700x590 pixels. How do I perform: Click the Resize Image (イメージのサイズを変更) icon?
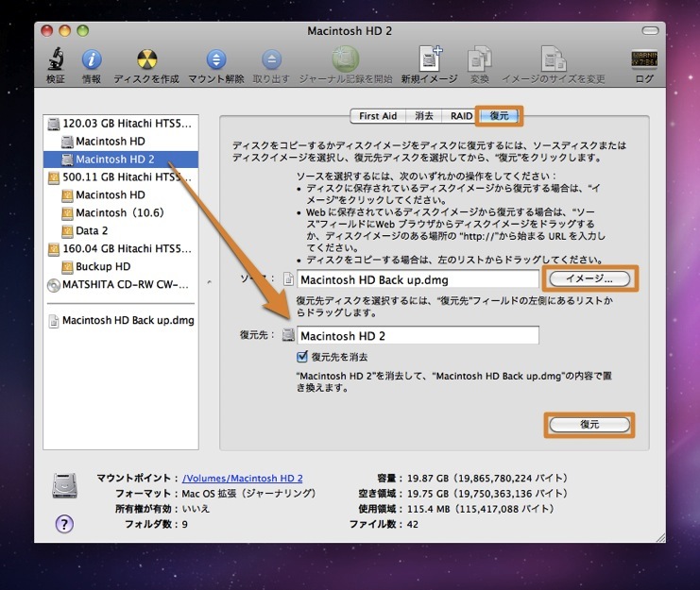tap(554, 59)
